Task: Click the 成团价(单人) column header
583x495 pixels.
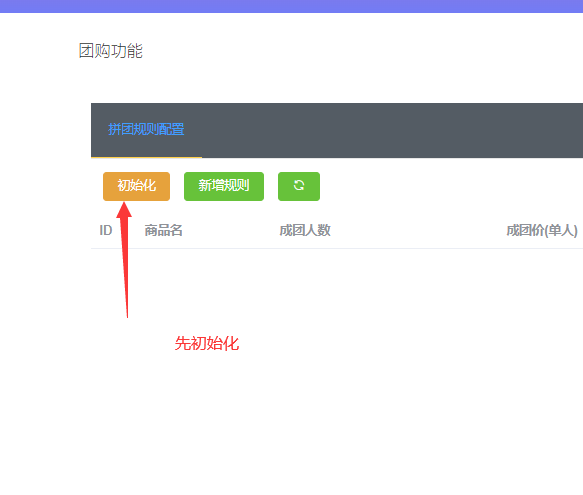Action: click(542, 231)
